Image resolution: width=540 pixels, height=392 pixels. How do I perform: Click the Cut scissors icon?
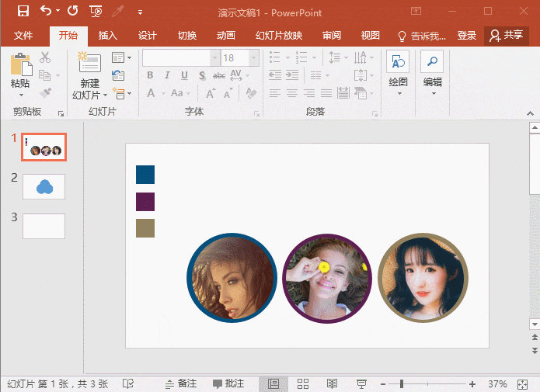pos(45,57)
